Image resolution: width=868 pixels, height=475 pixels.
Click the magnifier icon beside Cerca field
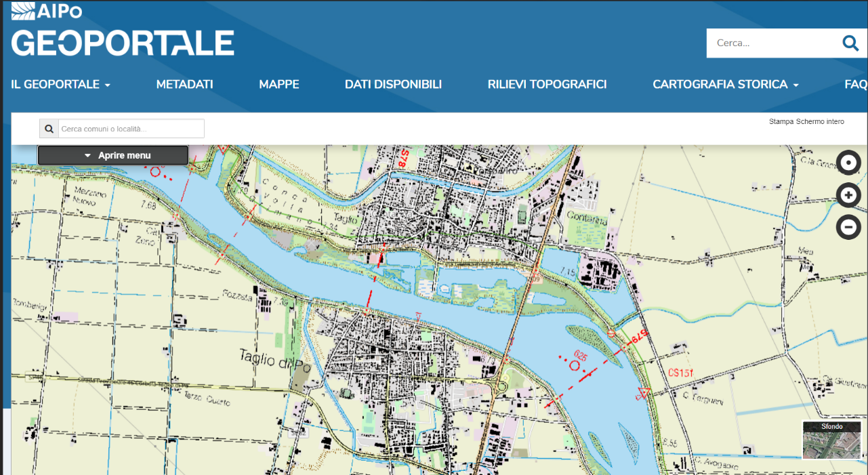point(850,43)
